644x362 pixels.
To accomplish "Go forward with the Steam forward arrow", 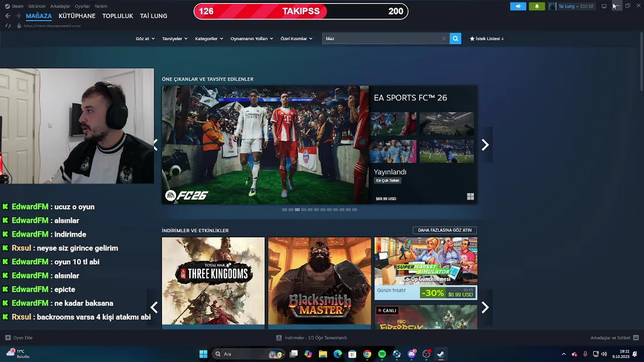I will [18, 16].
